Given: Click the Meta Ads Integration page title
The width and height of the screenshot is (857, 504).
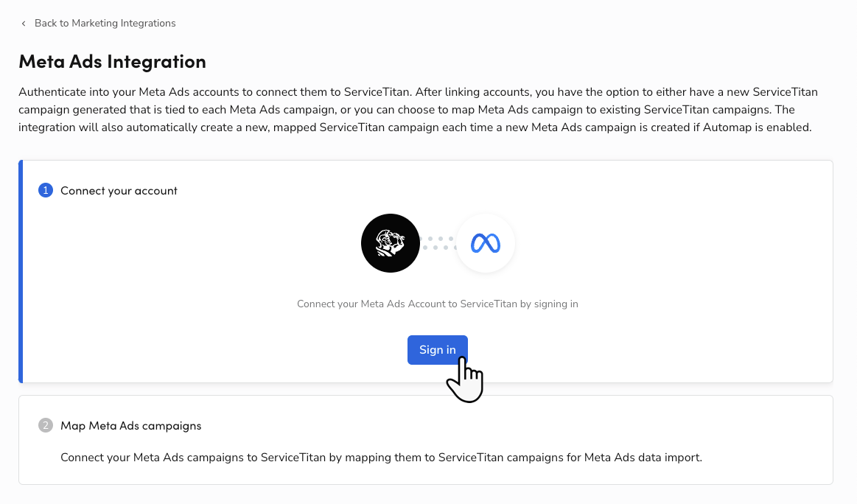Looking at the screenshot, I should point(112,62).
